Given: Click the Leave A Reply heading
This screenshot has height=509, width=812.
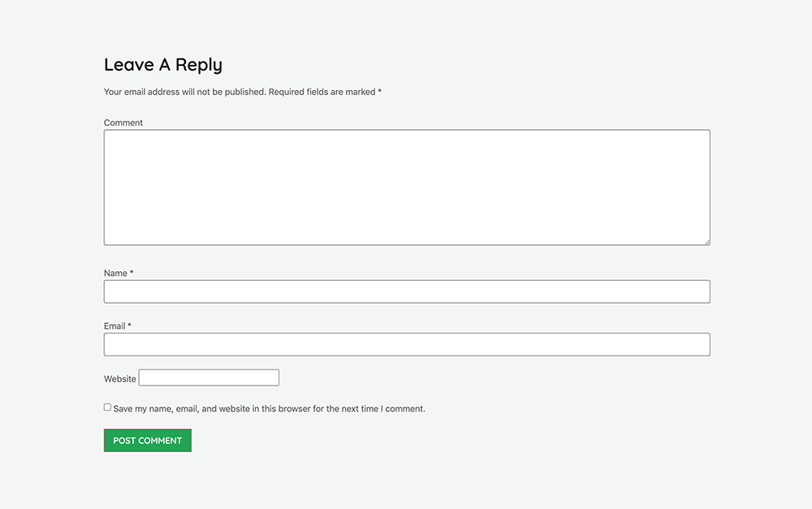Looking at the screenshot, I should (x=162, y=65).
